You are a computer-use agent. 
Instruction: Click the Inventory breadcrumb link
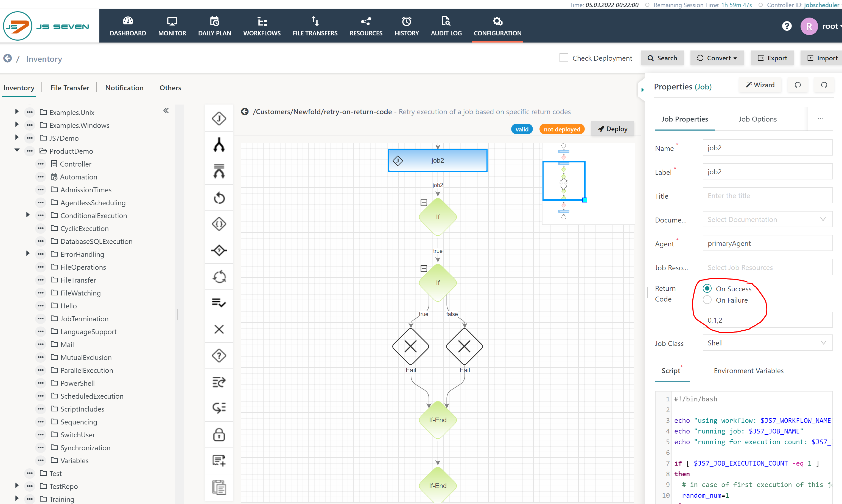click(x=44, y=59)
